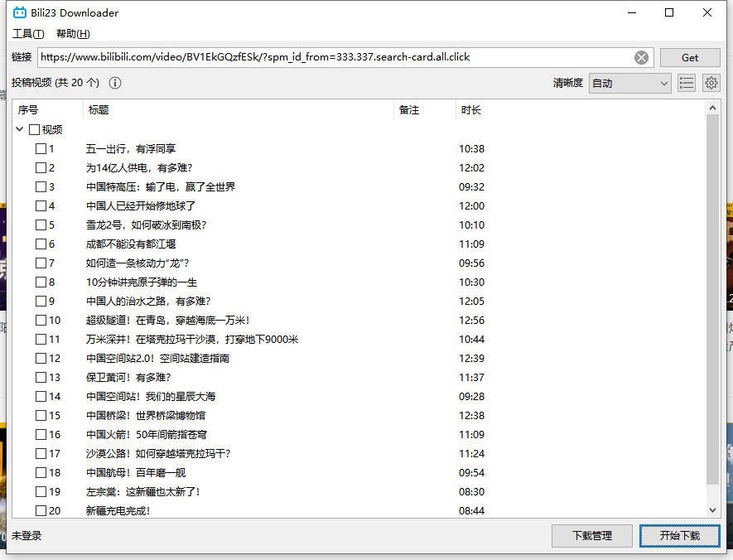
Task: Click the vertical scrollbar thumb of list
Action: 712,298
